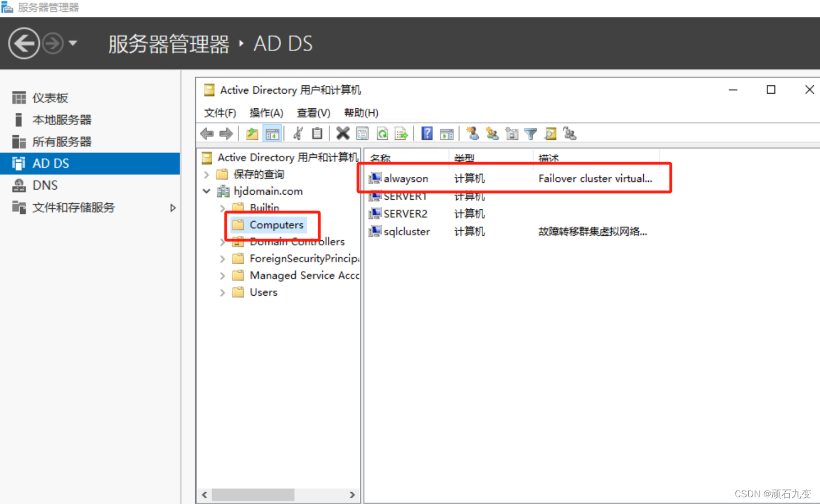820x504 pixels.
Task: Open the 查看(V) menu
Action: [313, 113]
